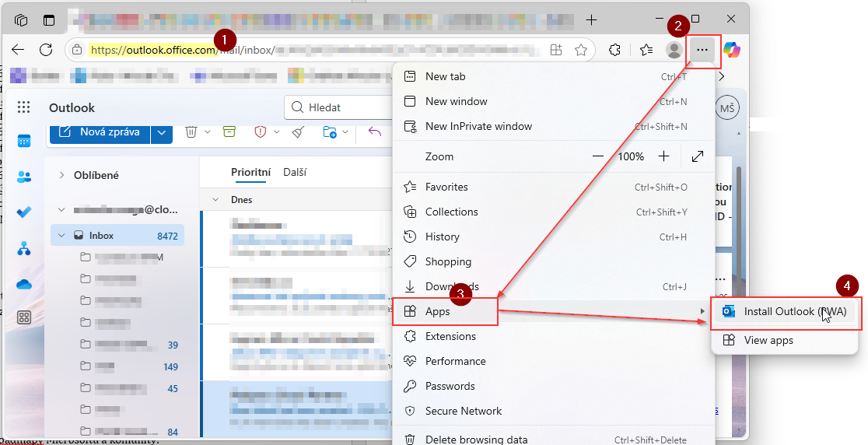Click the Hledat search field
Viewport: 868px width, 445px height.
[x=339, y=107]
